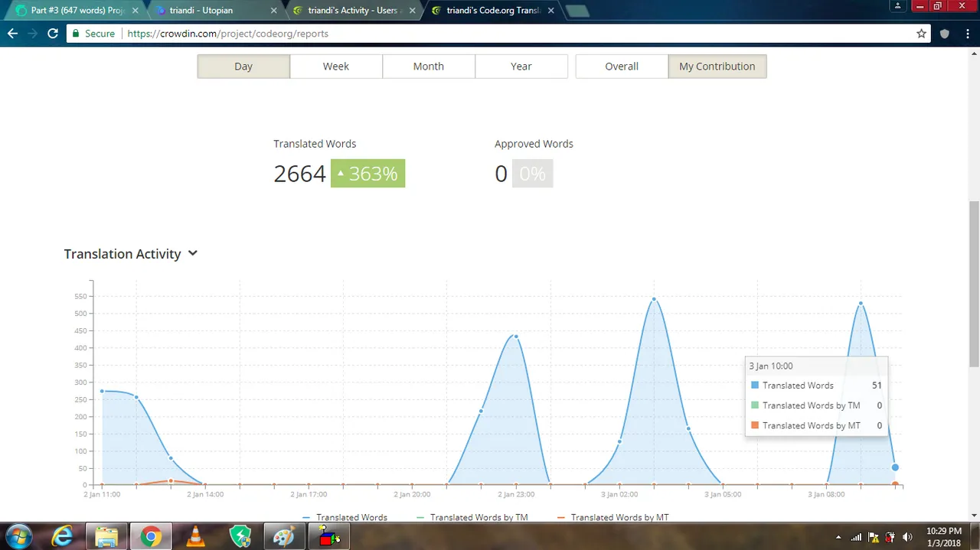Go back to the previous page
980x550 pixels.
[12, 34]
